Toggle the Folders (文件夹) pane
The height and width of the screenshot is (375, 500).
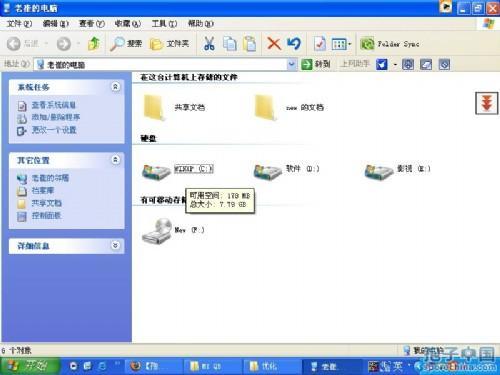click(169, 44)
